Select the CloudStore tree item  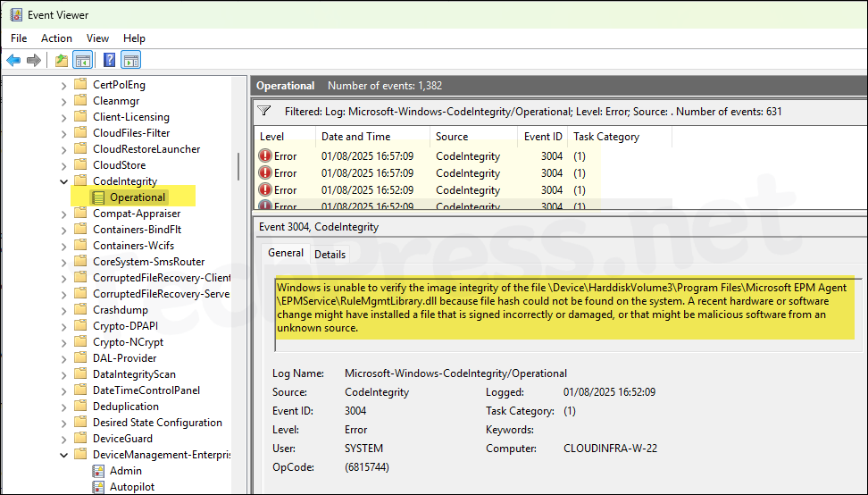click(x=119, y=165)
